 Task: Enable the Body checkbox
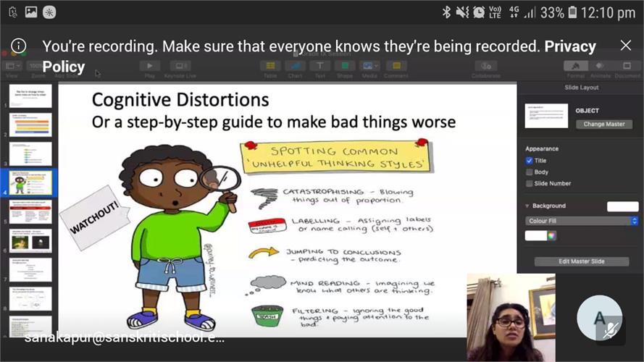pyautogui.click(x=529, y=172)
